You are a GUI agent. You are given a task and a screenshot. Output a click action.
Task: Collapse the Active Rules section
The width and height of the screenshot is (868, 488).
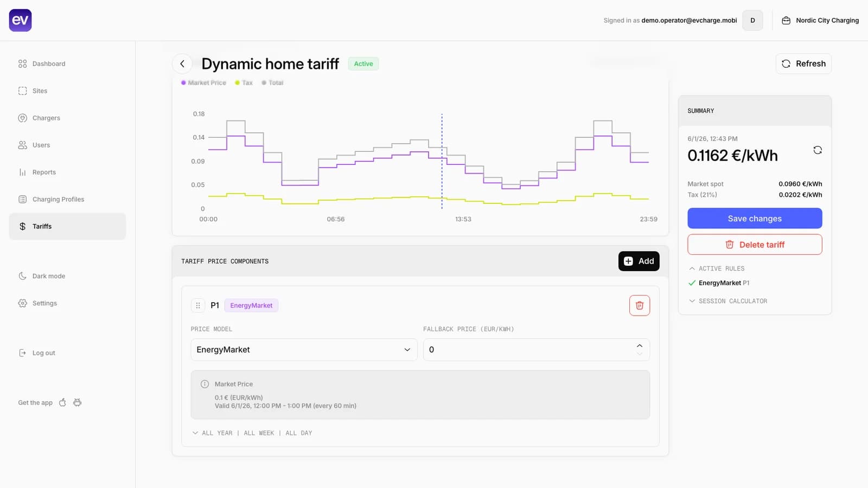pos(717,268)
